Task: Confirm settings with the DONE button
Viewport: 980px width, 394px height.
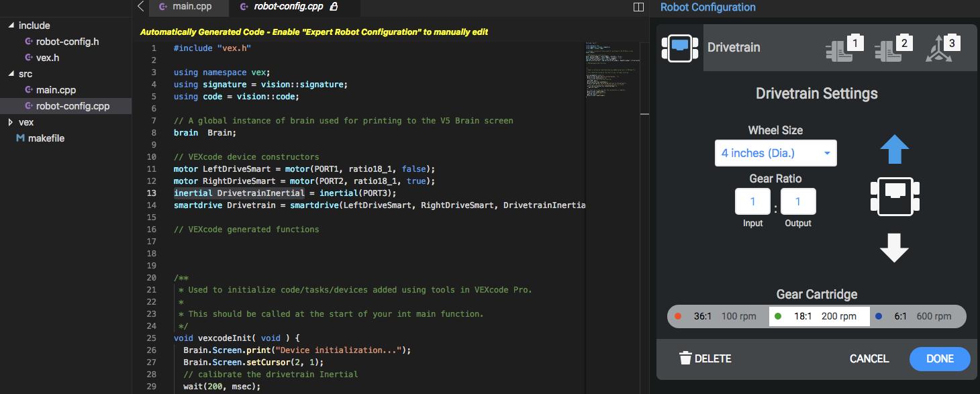Action: coord(940,358)
